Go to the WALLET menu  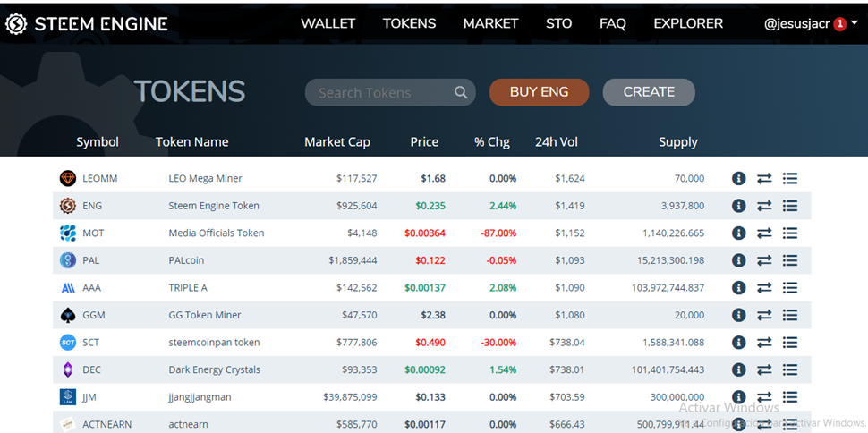328,24
